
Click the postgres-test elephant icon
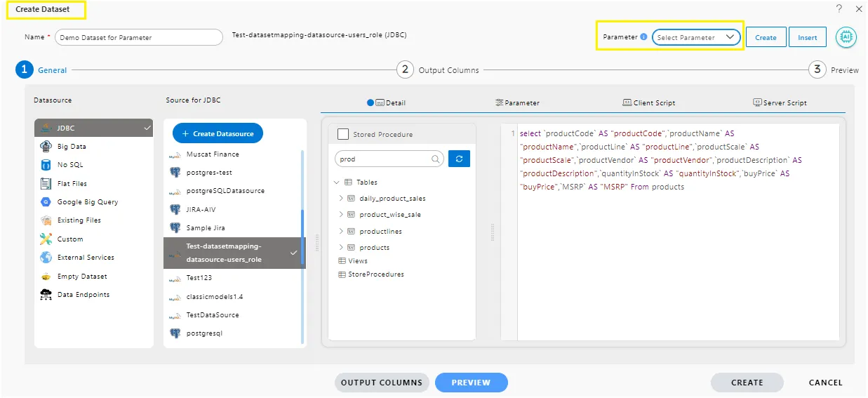tap(175, 172)
